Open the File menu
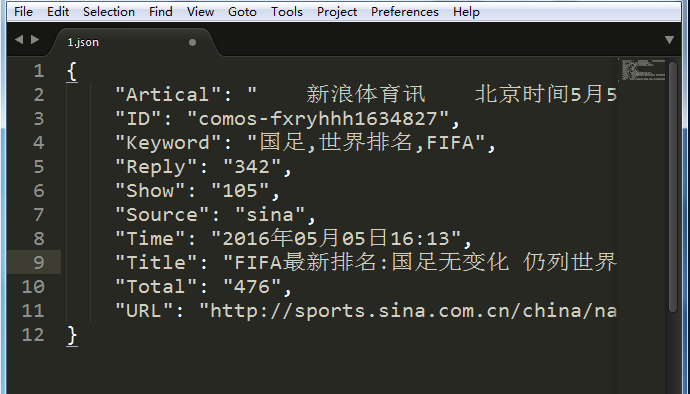 (23, 11)
